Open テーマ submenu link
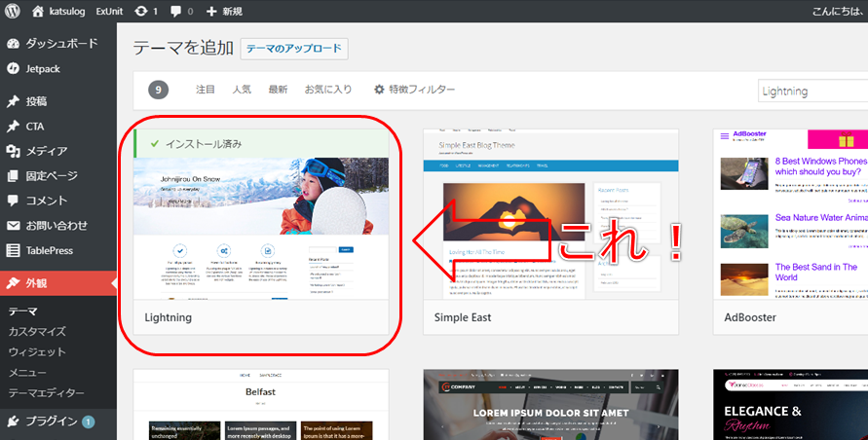 (22, 312)
